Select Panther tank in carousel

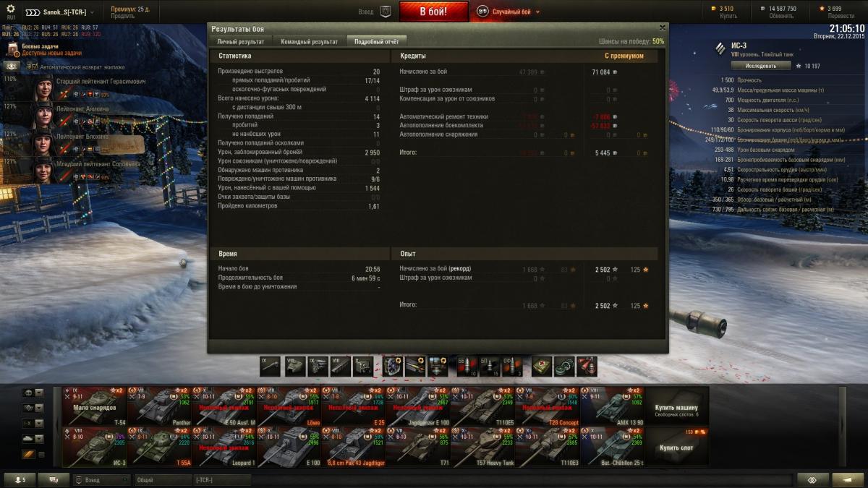[x=159, y=406]
